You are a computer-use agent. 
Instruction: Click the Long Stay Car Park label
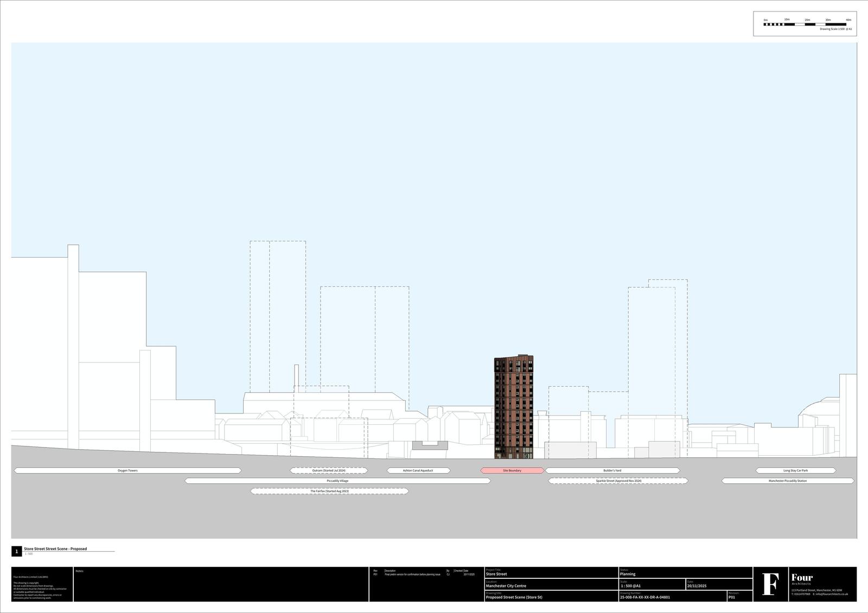click(x=795, y=470)
